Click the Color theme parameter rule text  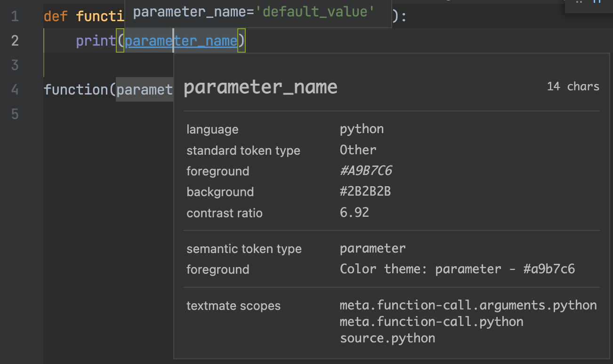(x=457, y=269)
